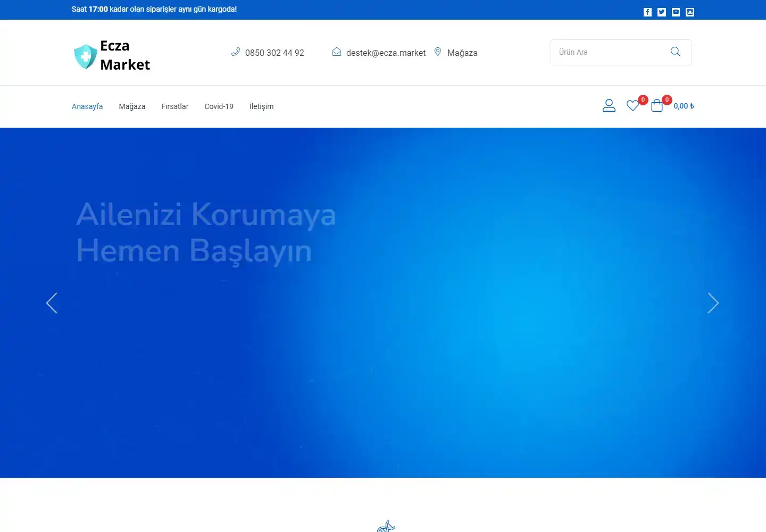Image resolution: width=766 pixels, height=532 pixels.
Task: Click the Ecza Market shield logo
Action: 85,56
